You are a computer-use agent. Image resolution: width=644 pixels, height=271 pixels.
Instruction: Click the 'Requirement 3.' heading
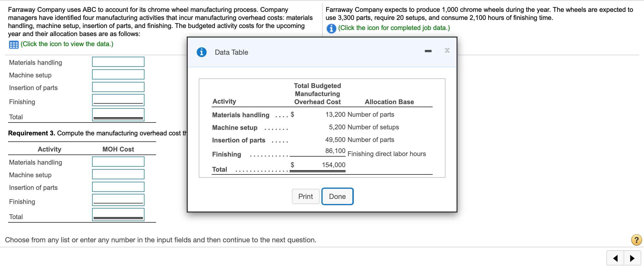tap(32, 133)
